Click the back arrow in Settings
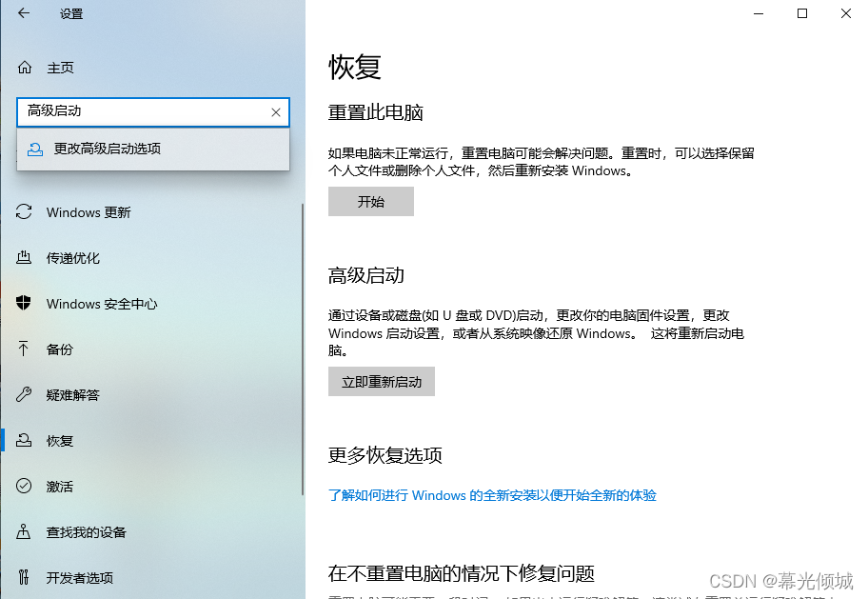Viewport: 868px width, 599px height. (x=23, y=13)
